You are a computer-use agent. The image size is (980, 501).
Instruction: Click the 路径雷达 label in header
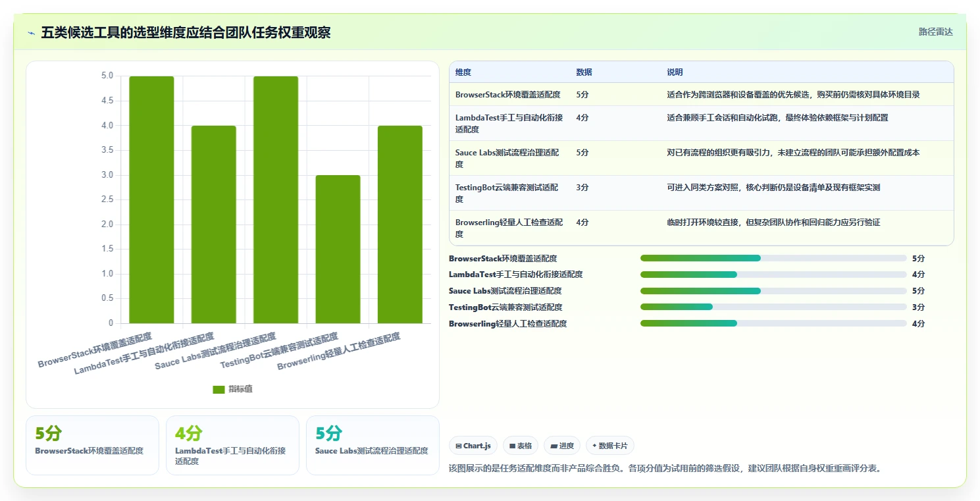935,32
